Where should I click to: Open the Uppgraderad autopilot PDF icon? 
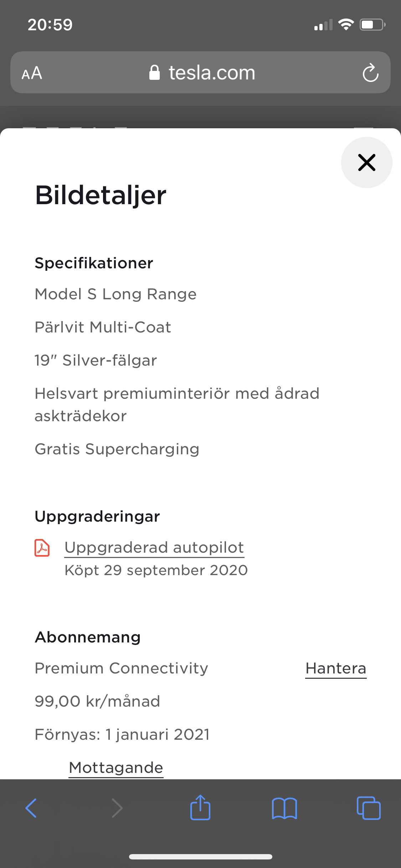(x=42, y=548)
